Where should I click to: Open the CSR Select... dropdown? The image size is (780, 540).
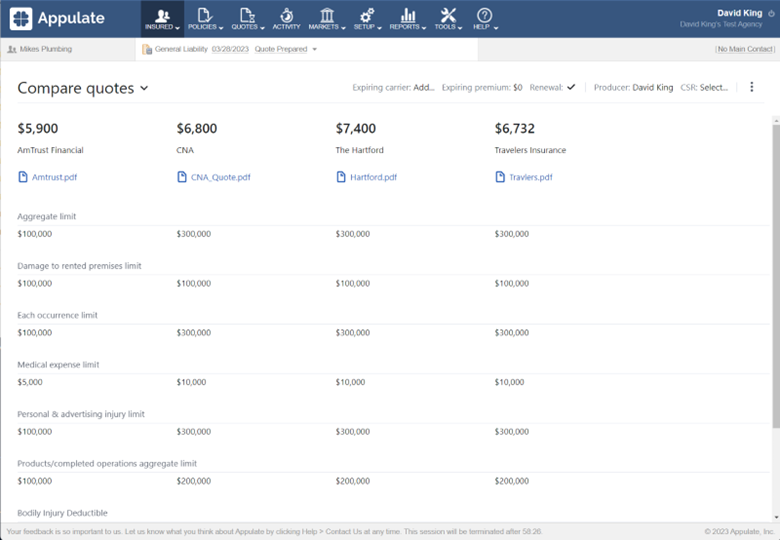click(x=713, y=88)
